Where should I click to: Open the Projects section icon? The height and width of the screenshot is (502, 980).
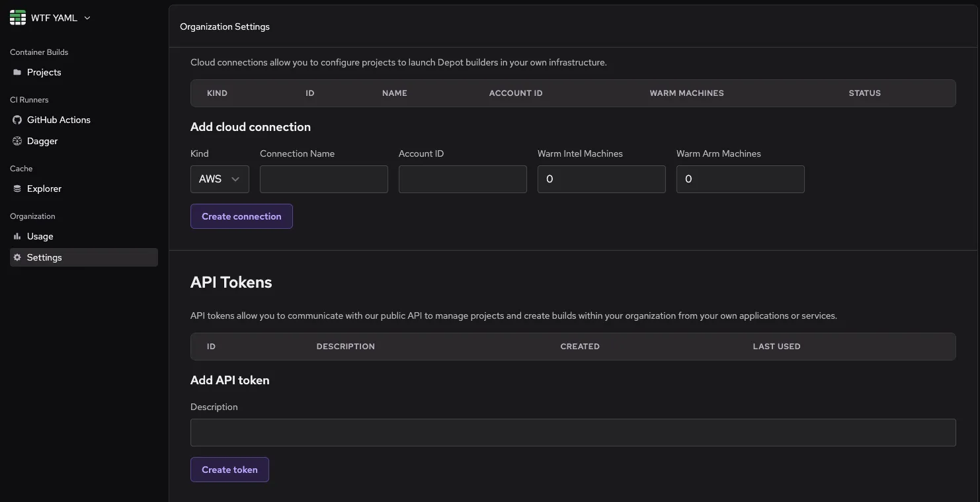click(x=17, y=72)
